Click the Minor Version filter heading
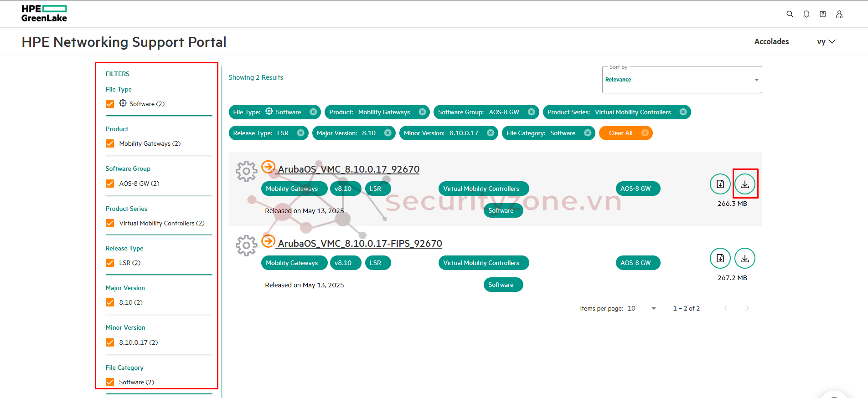 (125, 327)
